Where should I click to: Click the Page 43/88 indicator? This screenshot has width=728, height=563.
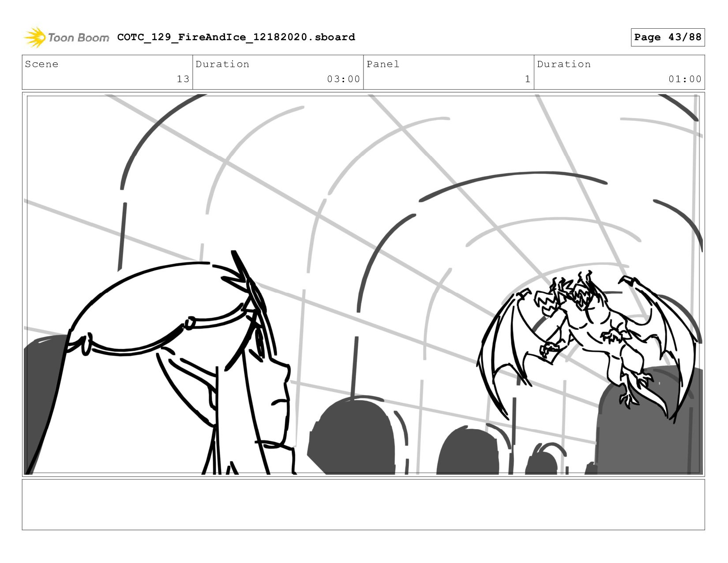point(668,37)
